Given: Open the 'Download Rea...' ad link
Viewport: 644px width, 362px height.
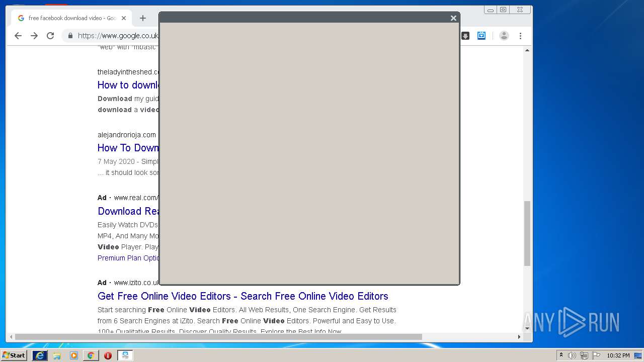Looking at the screenshot, I should tap(128, 211).
